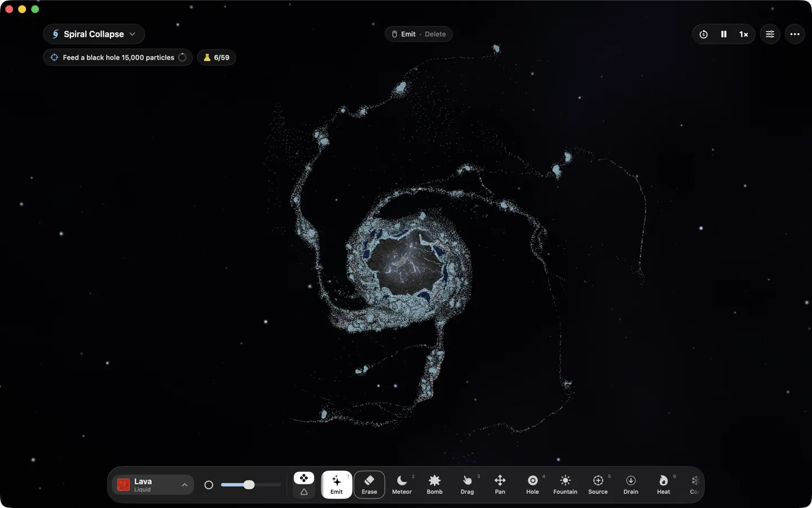Click the red Lava color swatch

coord(123,485)
